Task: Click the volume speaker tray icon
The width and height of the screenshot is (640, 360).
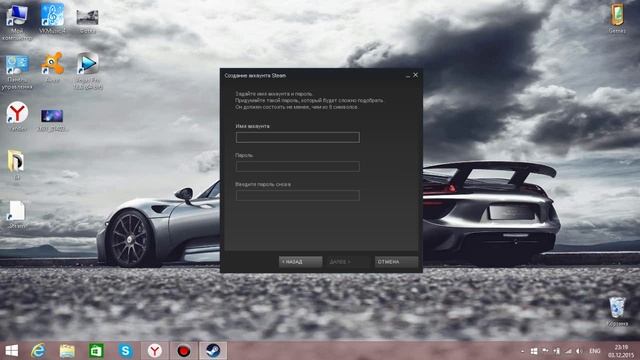Action: (x=579, y=351)
